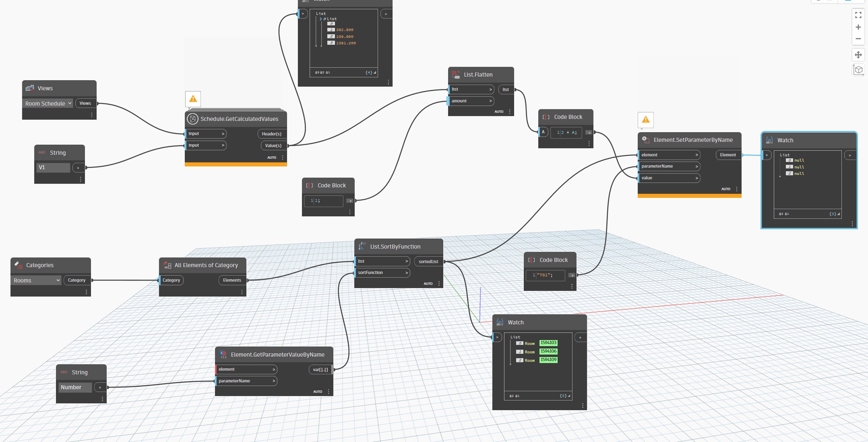This screenshot has height=442, width=868.
Task: Open options dots on List.SortByFunction node
Action: coord(439,284)
